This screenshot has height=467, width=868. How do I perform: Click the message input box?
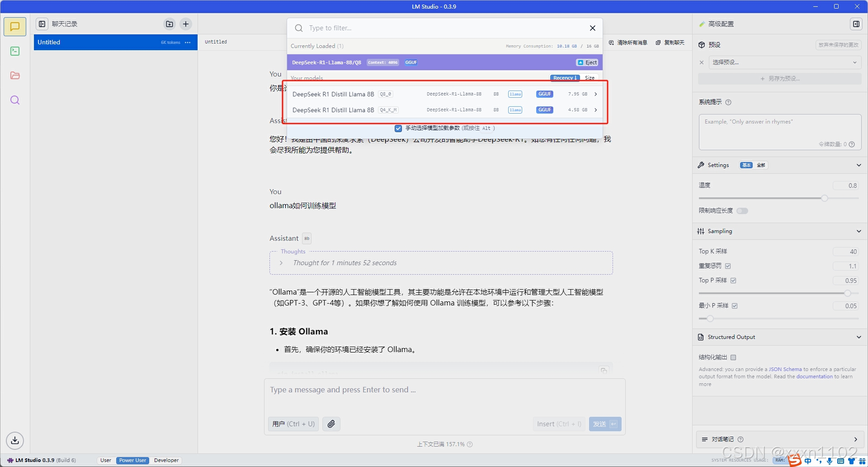(445, 390)
